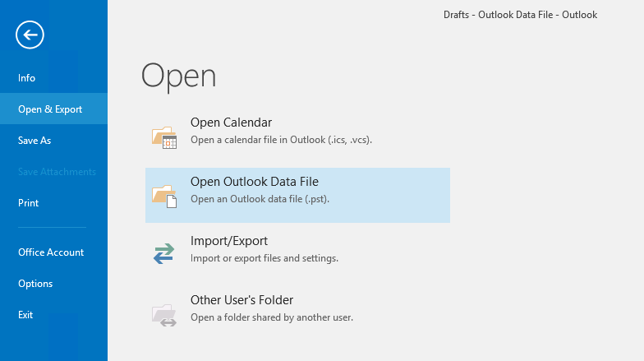
Task: Click Exit to close Outlook
Action: click(x=25, y=315)
